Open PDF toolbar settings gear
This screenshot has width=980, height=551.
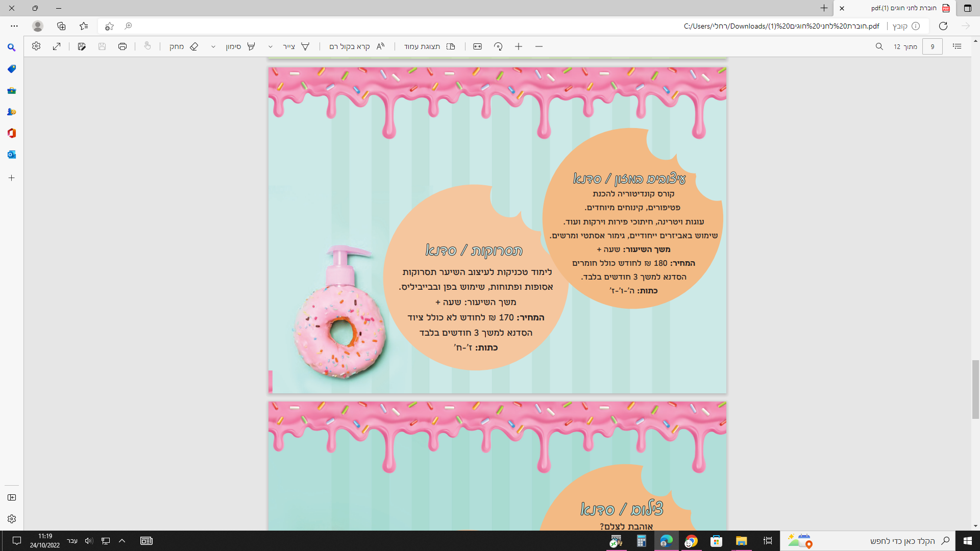point(36,46)
